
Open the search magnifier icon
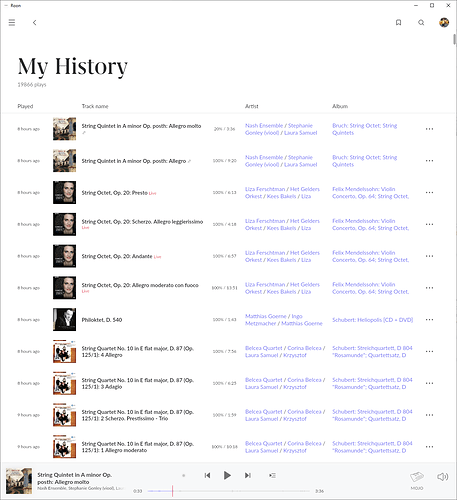(x=421, y=23)
